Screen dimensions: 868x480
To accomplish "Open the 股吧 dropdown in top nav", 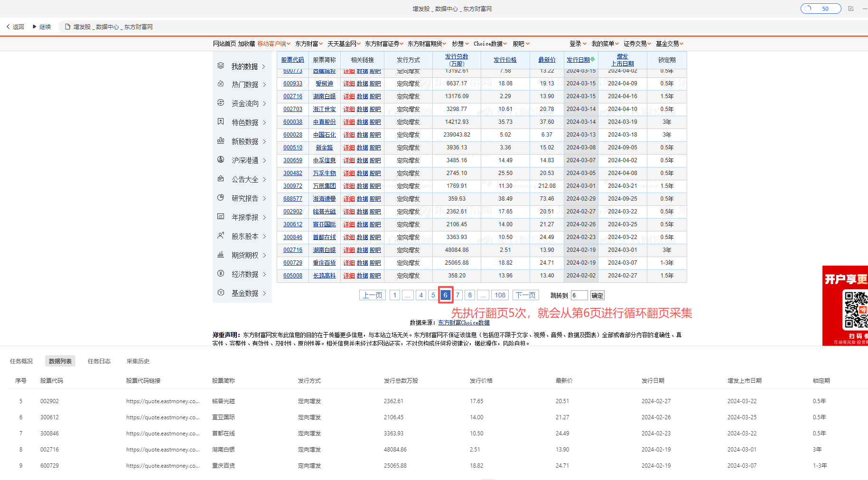I will tap(521, 44).
